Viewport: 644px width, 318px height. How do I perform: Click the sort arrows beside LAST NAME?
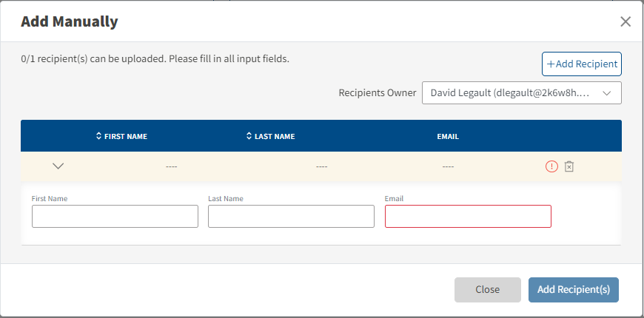249,136
